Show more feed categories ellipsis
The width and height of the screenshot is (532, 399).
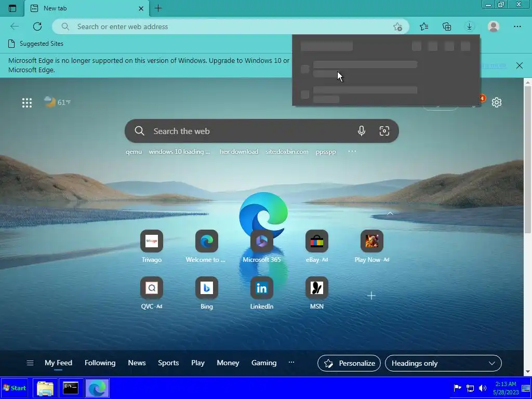pos(291,362)
